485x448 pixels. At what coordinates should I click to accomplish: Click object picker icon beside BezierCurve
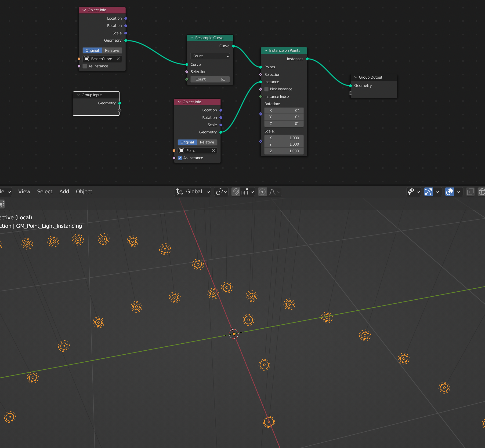click(86, 59)
